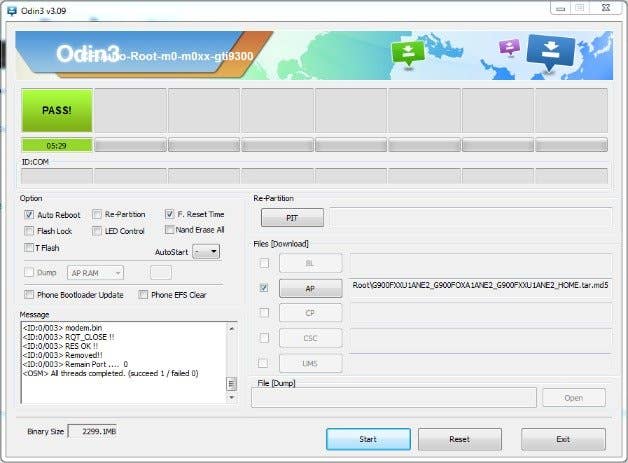Click the Reset button
This screenshot has width=628, height=463.
459,439
